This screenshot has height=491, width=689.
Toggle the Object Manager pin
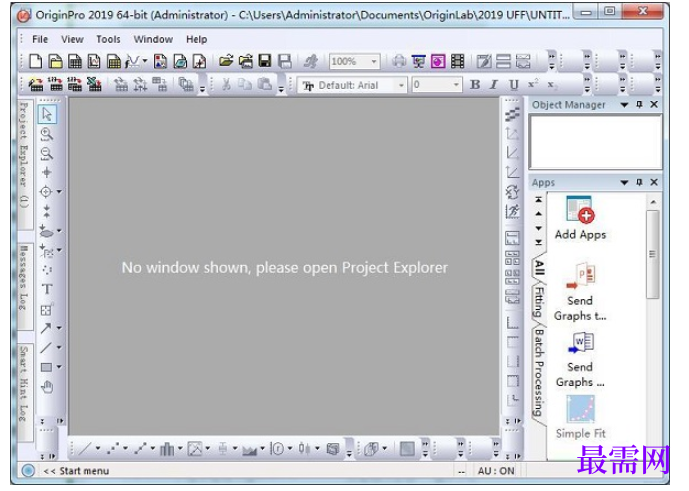(x=639, y=104)
